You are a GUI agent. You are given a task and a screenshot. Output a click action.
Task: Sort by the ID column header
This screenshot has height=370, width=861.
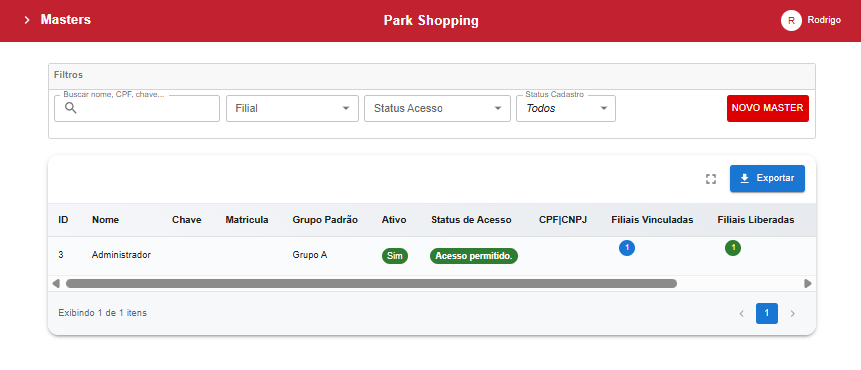pos(63,220)
